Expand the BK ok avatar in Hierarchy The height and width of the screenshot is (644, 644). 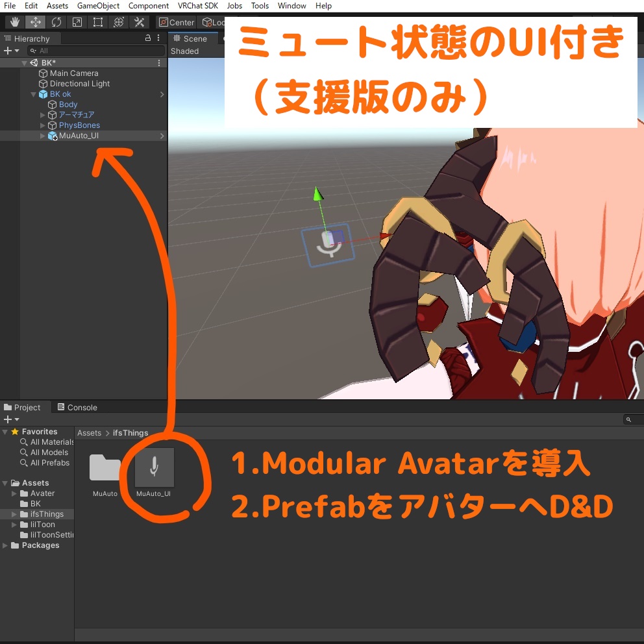coord(34,94)
